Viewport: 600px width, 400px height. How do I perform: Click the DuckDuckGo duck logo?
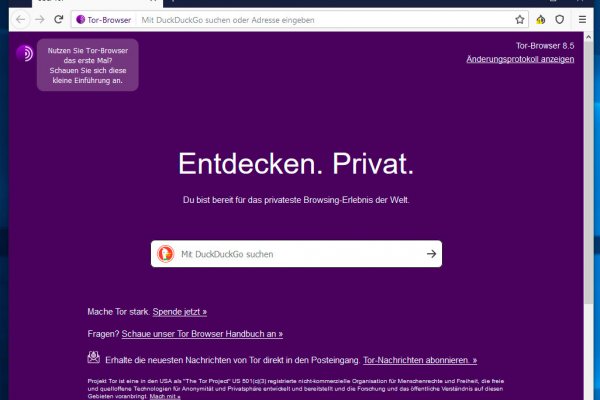point(166,254)
